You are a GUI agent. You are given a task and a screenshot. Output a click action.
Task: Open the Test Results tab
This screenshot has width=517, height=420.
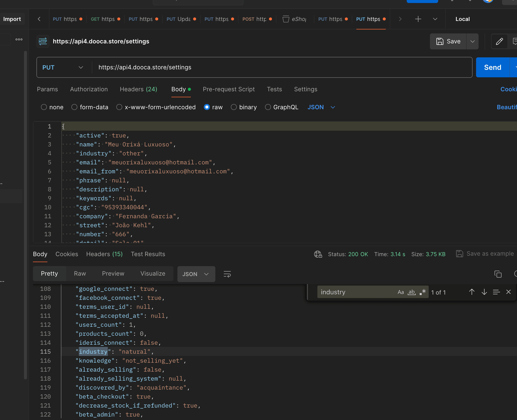(148, 254)
